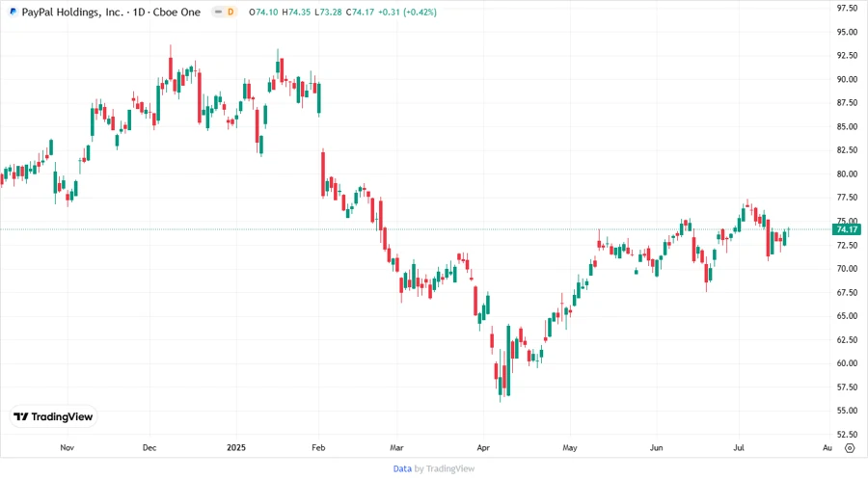Click the 97.50 price axis label
Viewport: 868px width, 480px height.
coord(847,9)
